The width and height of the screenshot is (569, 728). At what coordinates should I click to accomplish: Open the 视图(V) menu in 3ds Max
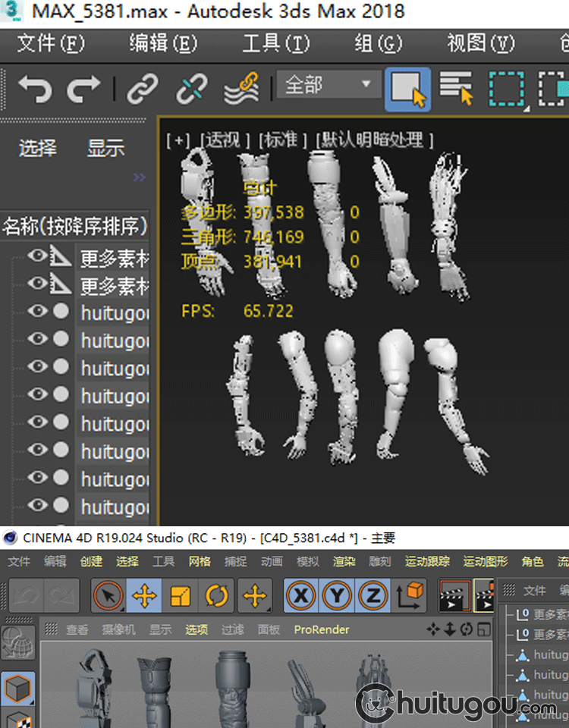[481, 44]
